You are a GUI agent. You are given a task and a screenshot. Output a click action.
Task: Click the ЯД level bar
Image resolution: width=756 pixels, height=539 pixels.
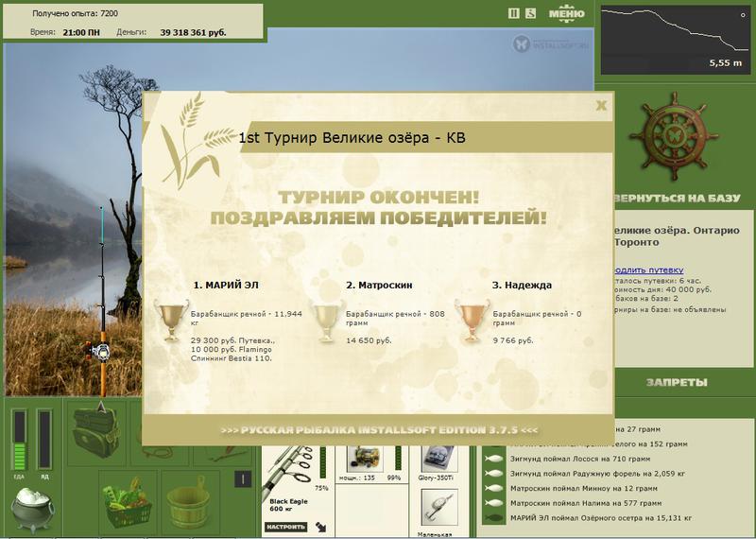click(44, 440)
